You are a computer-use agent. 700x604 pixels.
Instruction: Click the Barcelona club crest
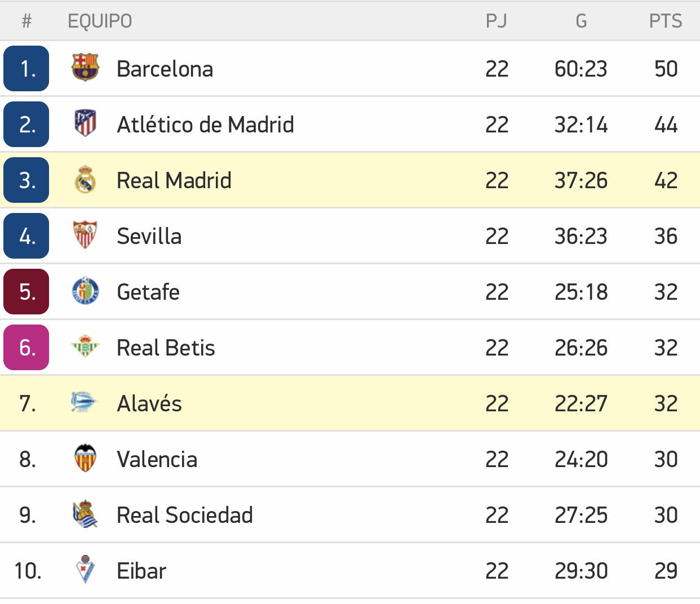(x=85, y=68)
